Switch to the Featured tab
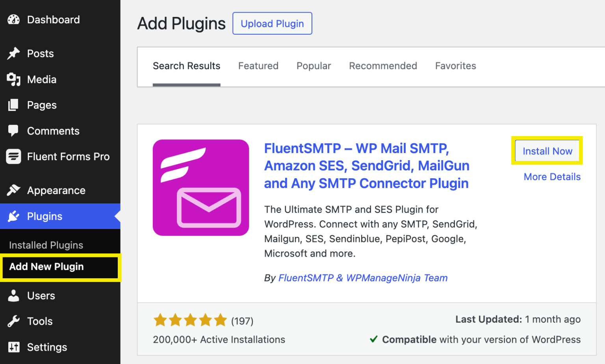Image resolution: width=605 pixels, height=364 pixels. 258,66
